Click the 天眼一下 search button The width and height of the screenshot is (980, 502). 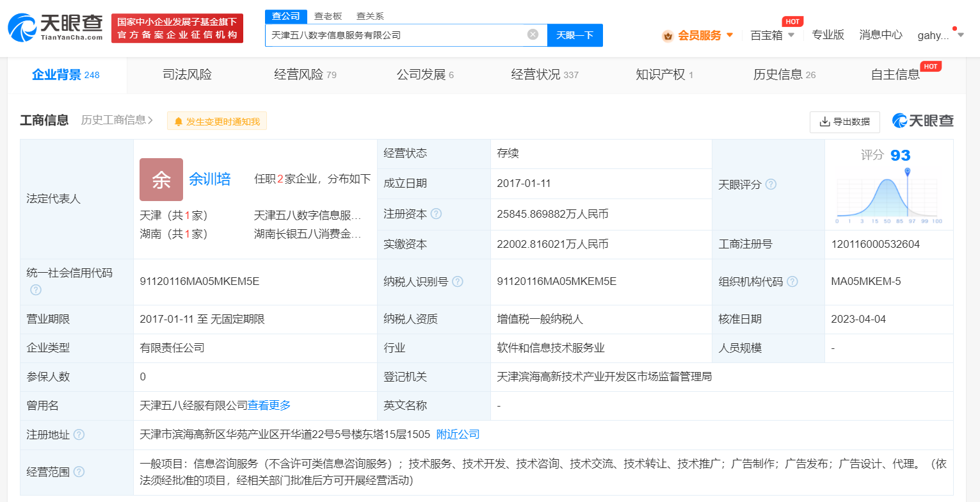pos(575,35)
